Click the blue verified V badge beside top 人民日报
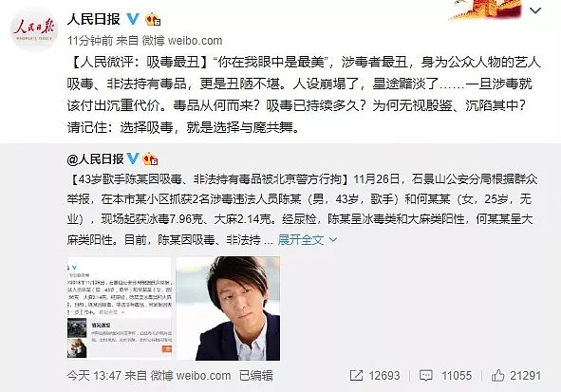 pyautogui.click(x=133, y=19)
